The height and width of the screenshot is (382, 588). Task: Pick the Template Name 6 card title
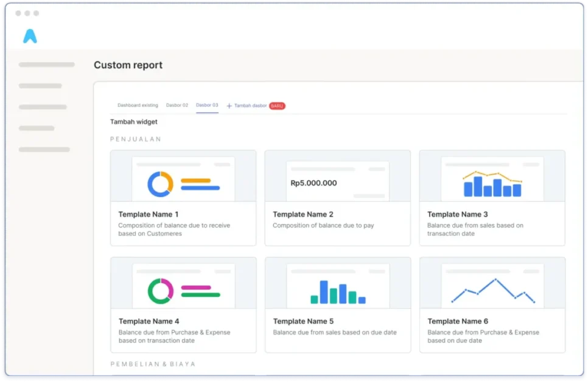click(458, 321)
